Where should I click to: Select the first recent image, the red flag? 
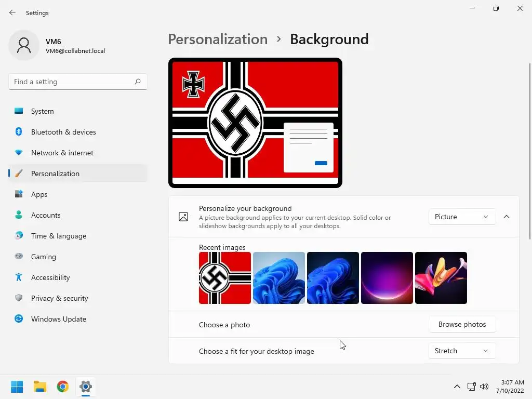[x=225, y=278]
